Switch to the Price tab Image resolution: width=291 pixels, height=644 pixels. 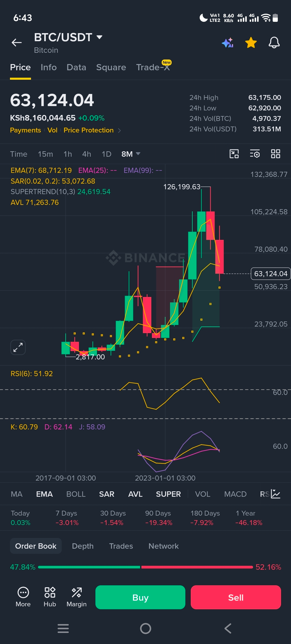click(x=20, y=67)
